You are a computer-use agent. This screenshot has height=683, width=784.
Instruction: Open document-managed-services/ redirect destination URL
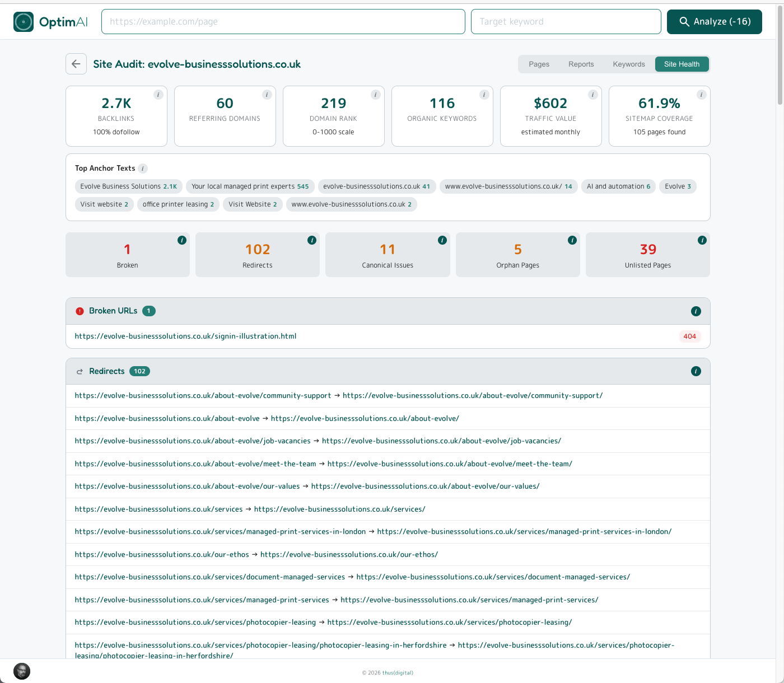[493, 577]
